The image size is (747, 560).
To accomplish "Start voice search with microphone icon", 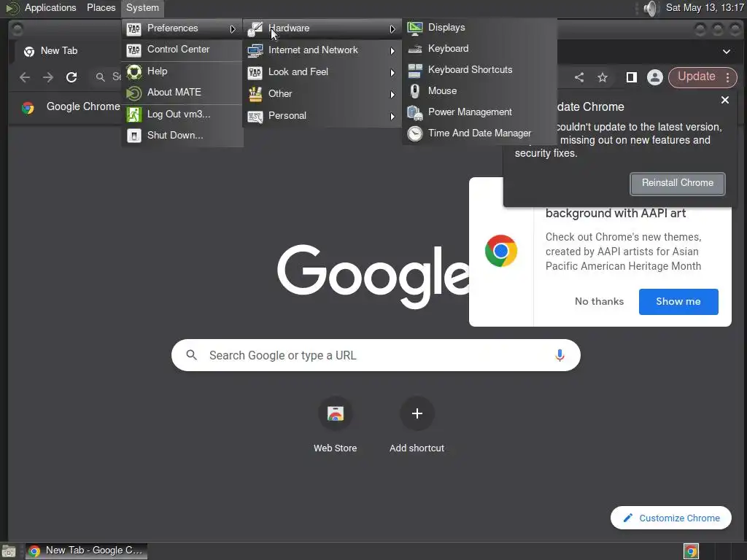I will [x=560, y=355].
